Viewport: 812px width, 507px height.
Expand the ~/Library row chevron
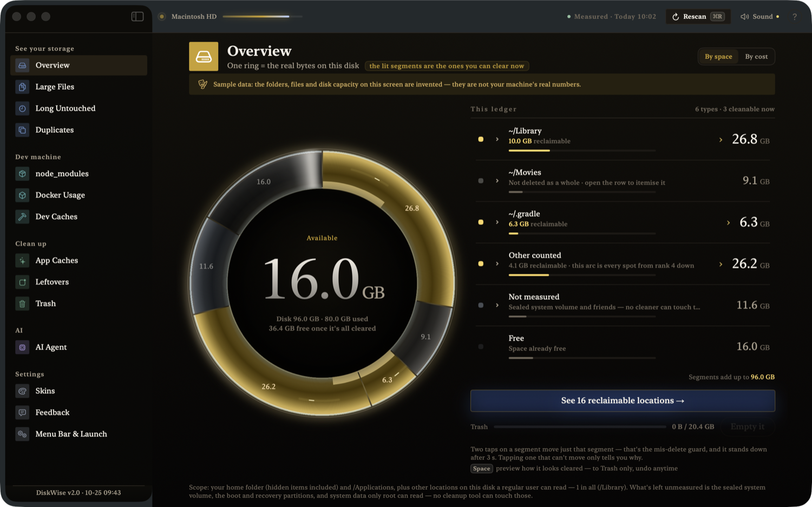[497, 140]
